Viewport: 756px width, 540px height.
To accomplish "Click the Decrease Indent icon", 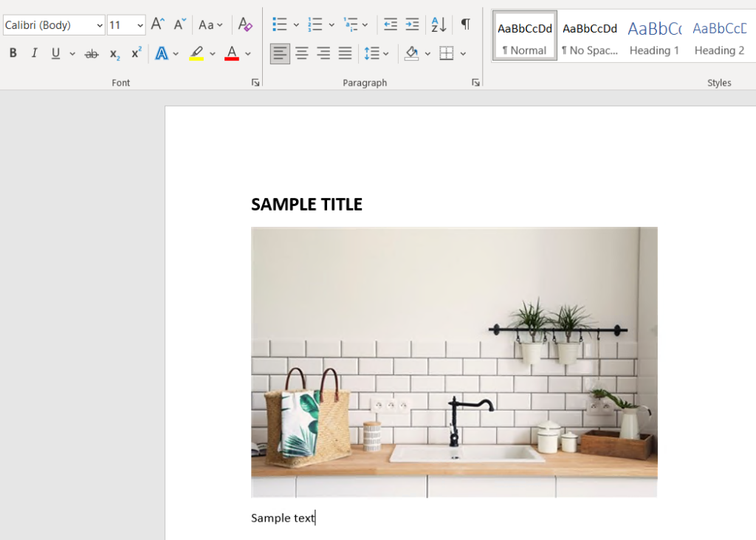I will click(x=391, y=25).
